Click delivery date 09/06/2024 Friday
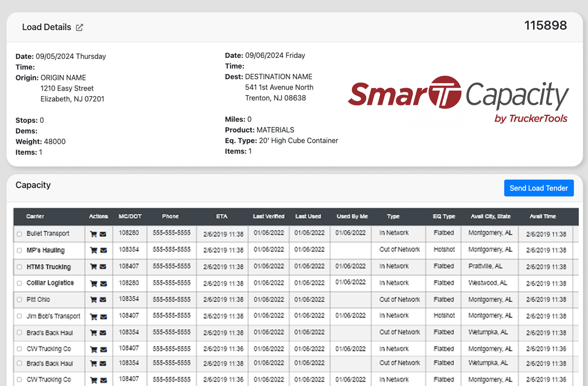This screenshot has width=588, height=386. 275,55
